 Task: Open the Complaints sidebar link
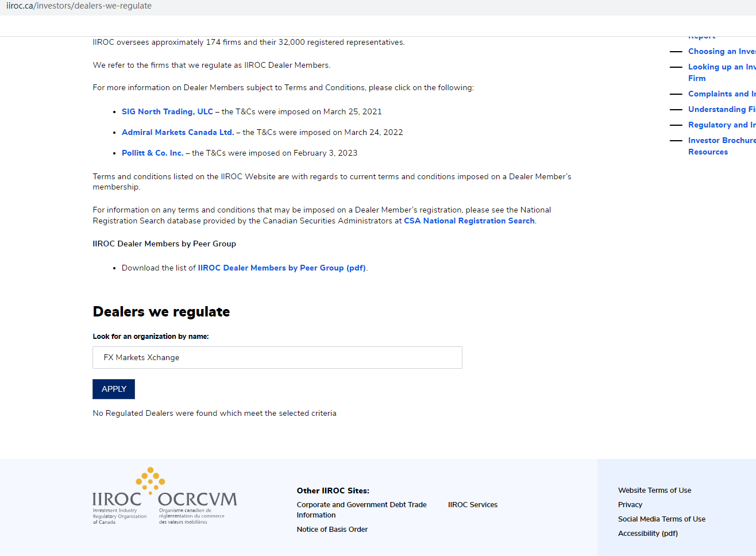(722, 94)
